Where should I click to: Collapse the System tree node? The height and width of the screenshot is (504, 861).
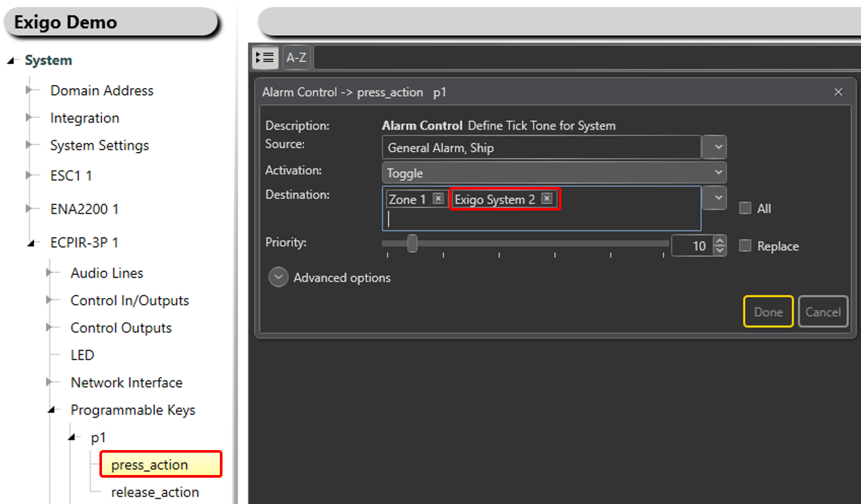pos(11,61)
